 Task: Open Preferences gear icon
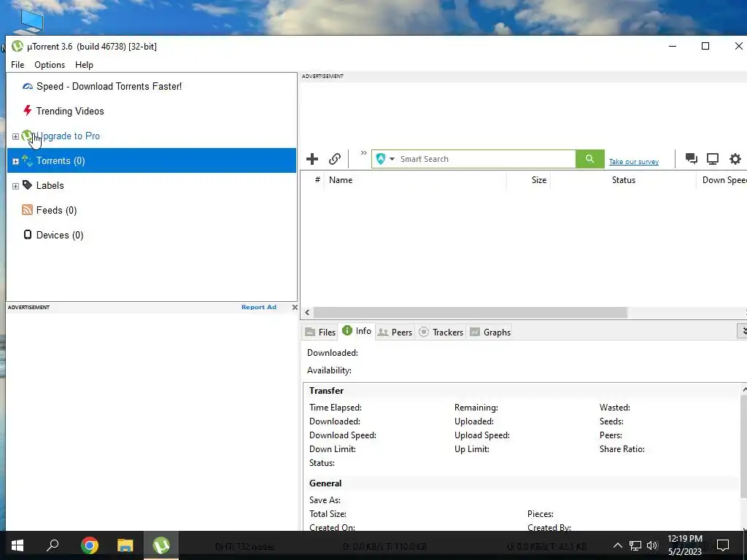coord(735,158)
